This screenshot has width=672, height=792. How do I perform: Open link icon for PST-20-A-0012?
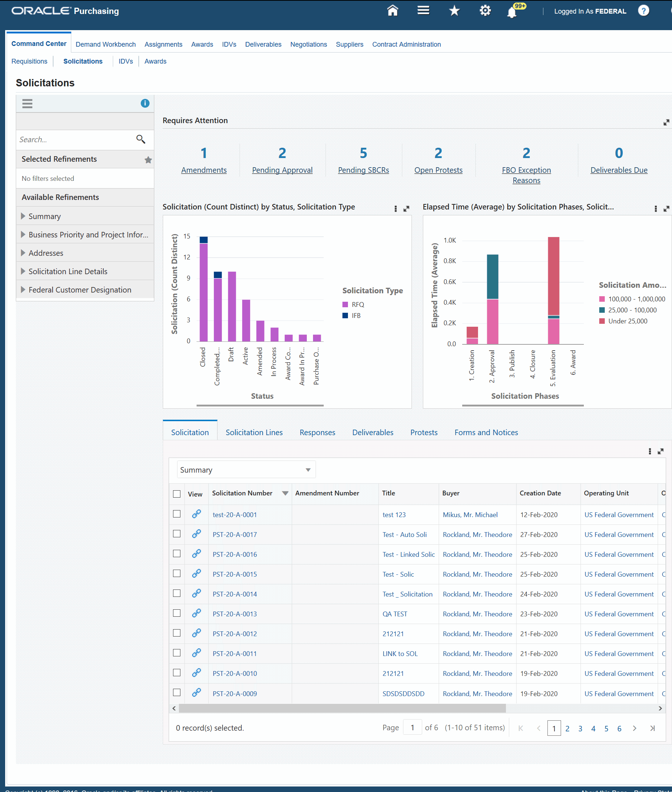tap(197, 633)
